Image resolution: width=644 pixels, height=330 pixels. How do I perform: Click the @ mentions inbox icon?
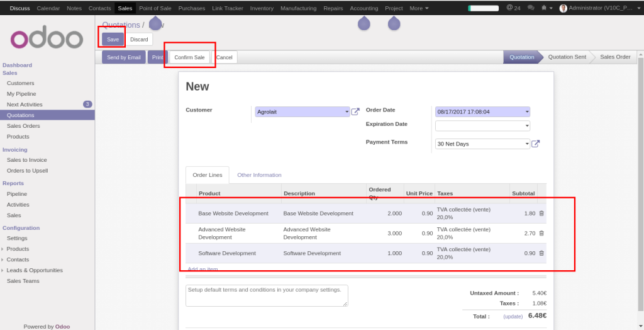pyautogui.click(x=513, y=8)
